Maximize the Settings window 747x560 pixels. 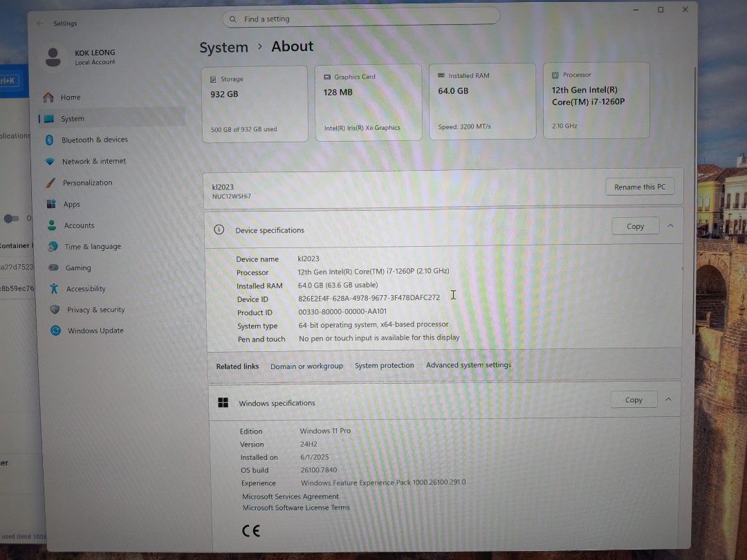(x=661, y=10)
